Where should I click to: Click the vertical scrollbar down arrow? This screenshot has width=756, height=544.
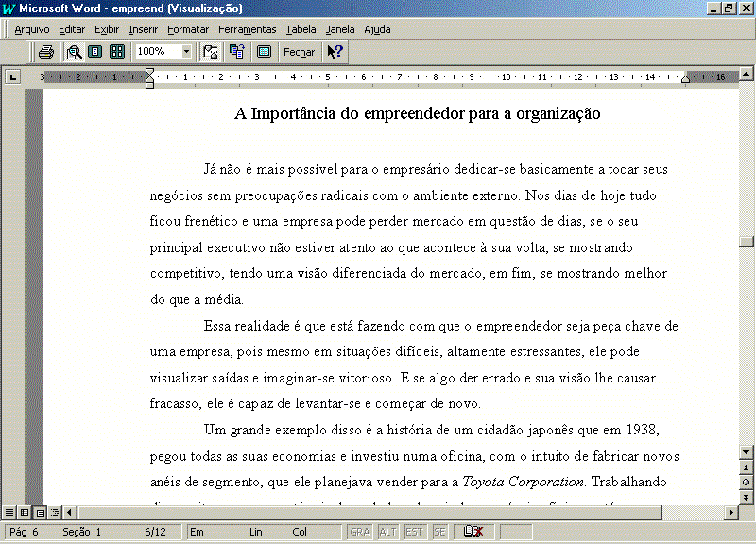point(747,452)
